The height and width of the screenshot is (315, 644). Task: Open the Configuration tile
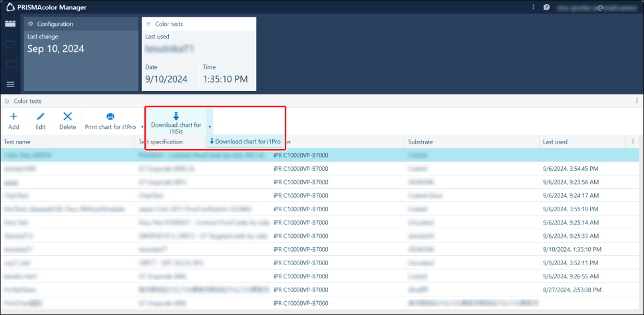[x=80, y=53]
